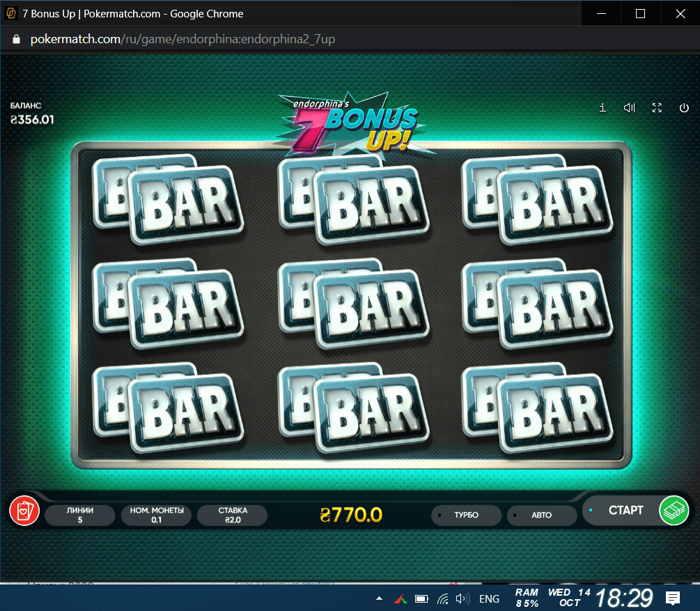Close the Chrome game window
This screenshot has width=700, height=611.
click(x=680, y=13)
